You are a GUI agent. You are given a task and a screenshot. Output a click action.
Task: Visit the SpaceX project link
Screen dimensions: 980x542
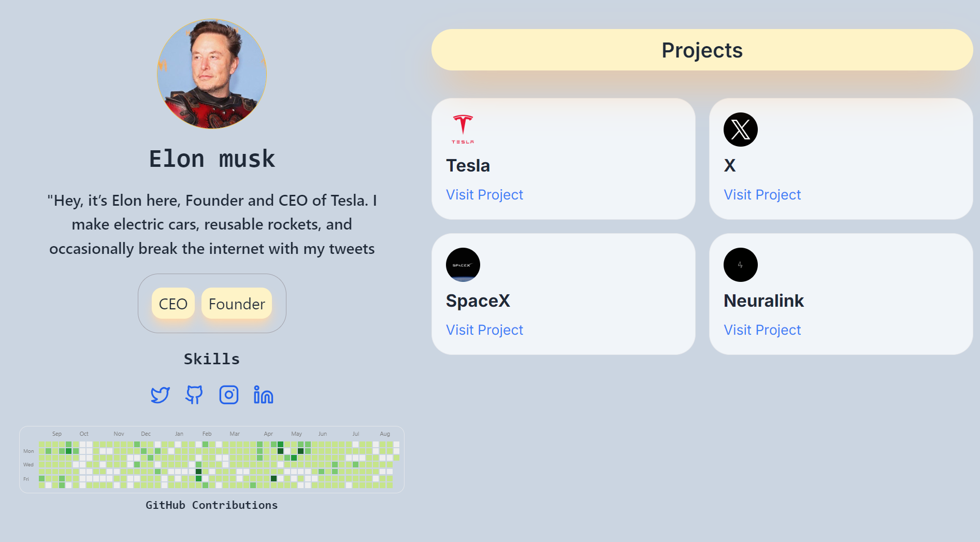point(485,330)
